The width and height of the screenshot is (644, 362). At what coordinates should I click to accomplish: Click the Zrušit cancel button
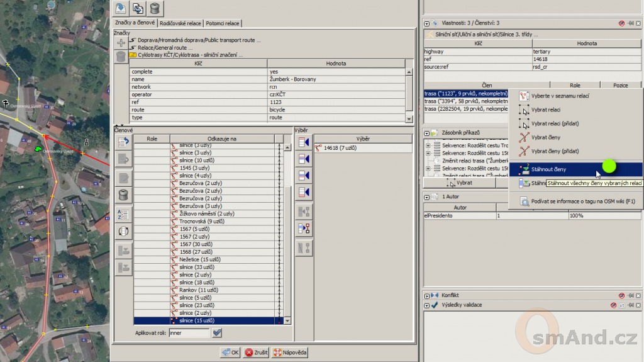pyautogui.click(x=256, y=353)
